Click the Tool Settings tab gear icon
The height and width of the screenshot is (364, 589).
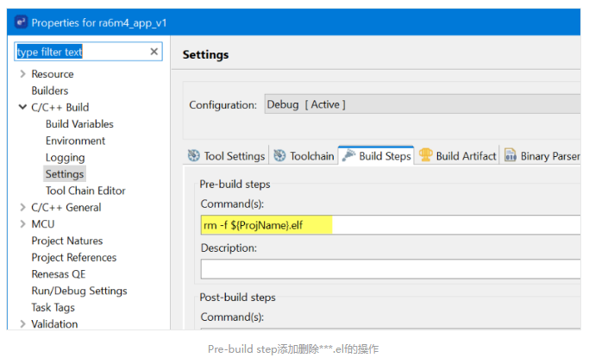pos(194,155)
